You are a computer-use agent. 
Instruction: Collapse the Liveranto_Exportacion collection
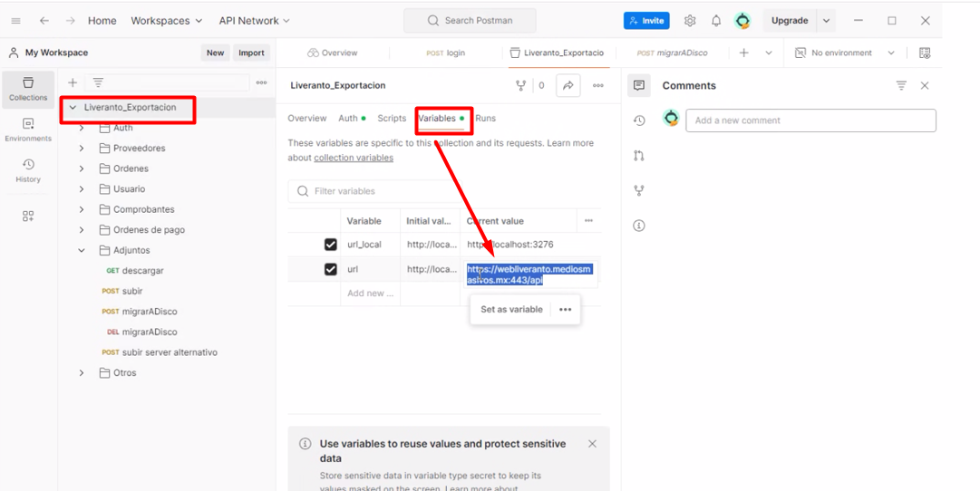tap(73, 108)
